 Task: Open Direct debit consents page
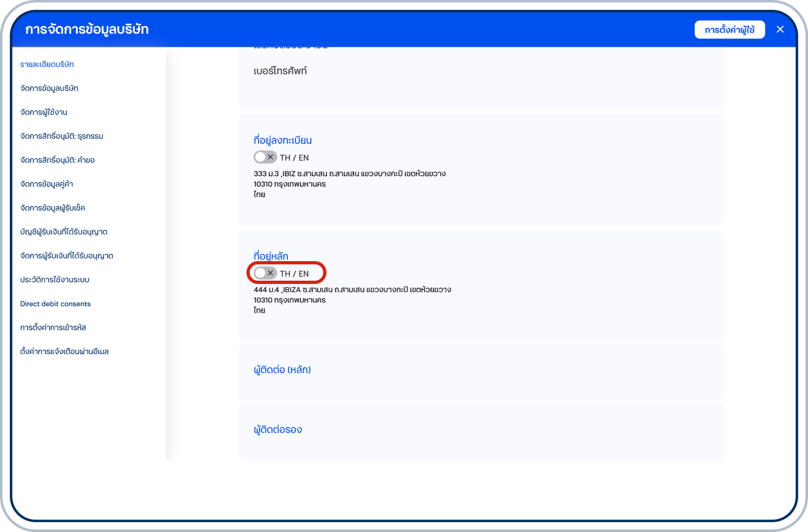(x=55, y=304)
